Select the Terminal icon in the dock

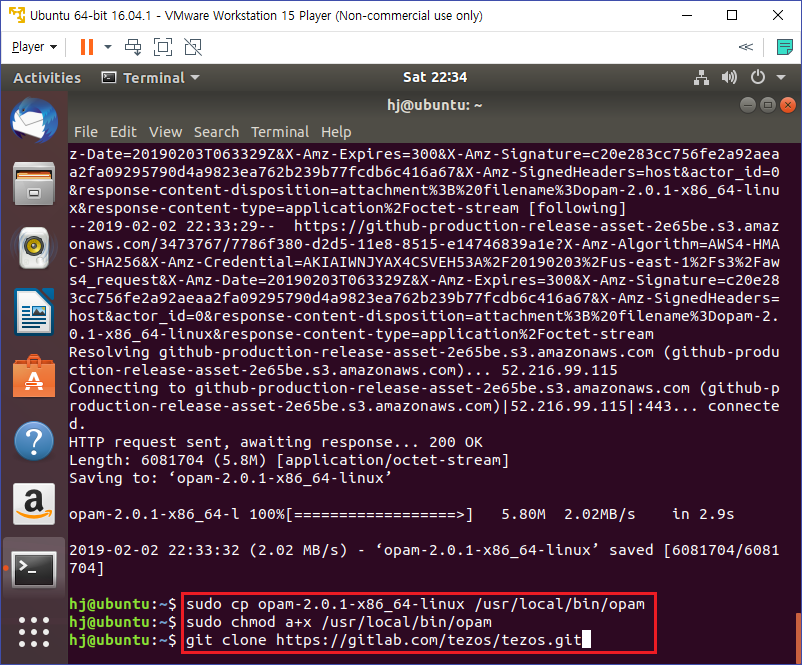coord(34,568)
